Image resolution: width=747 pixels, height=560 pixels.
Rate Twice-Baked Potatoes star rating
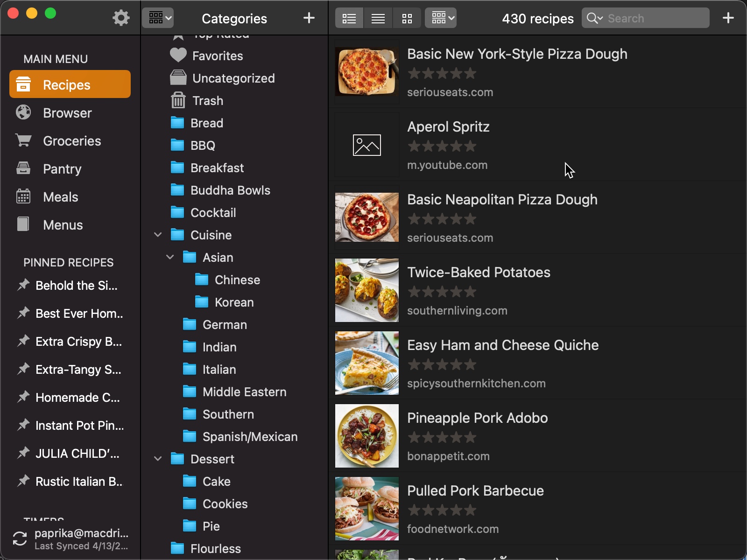442,292
